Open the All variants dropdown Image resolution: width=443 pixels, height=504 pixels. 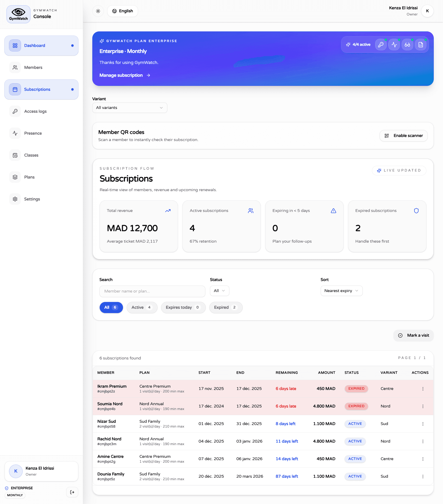click(130, 108)
